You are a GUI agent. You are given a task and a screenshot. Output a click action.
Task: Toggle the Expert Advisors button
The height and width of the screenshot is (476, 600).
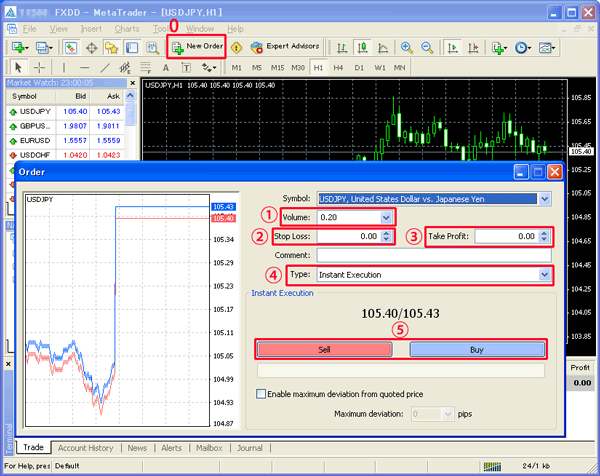pyautogui.click(x=284, y=47)
